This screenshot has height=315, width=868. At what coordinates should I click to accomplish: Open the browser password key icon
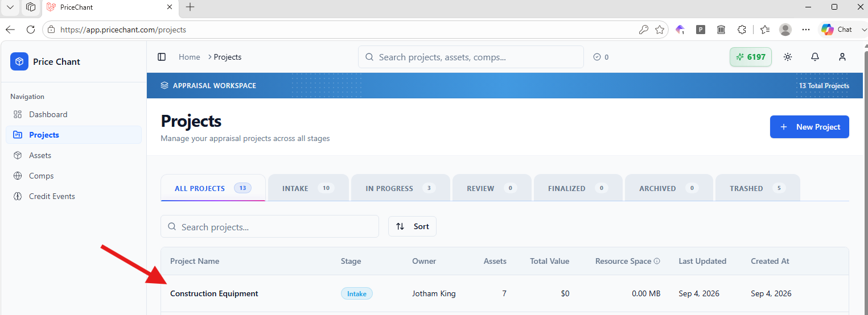(644, 30)
